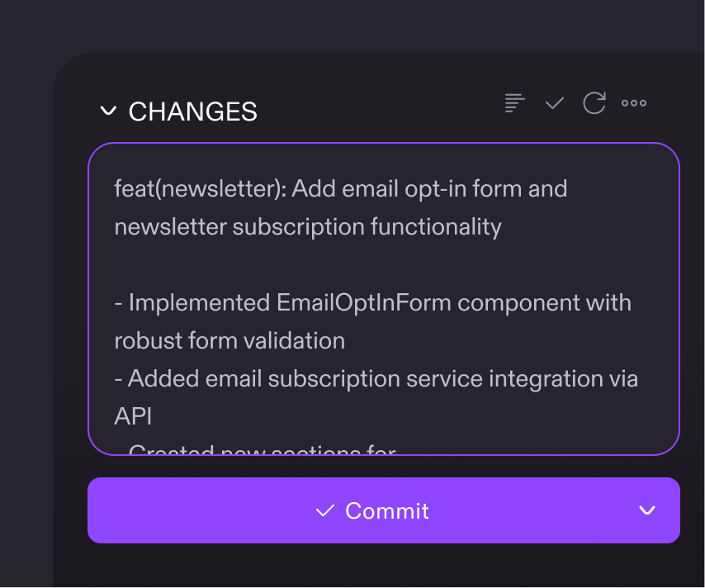
Task: Click inside the commit message text box
Action: point(384,297)
